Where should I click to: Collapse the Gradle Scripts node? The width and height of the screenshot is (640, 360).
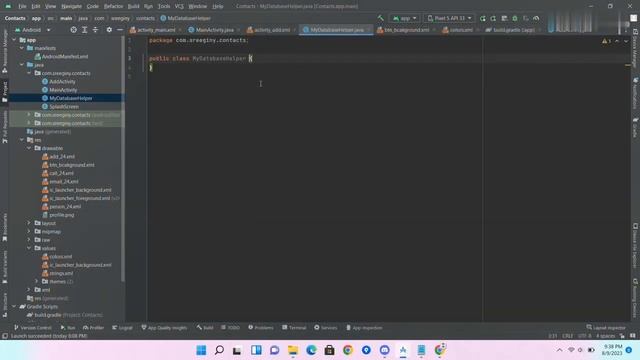pos(15,306)
